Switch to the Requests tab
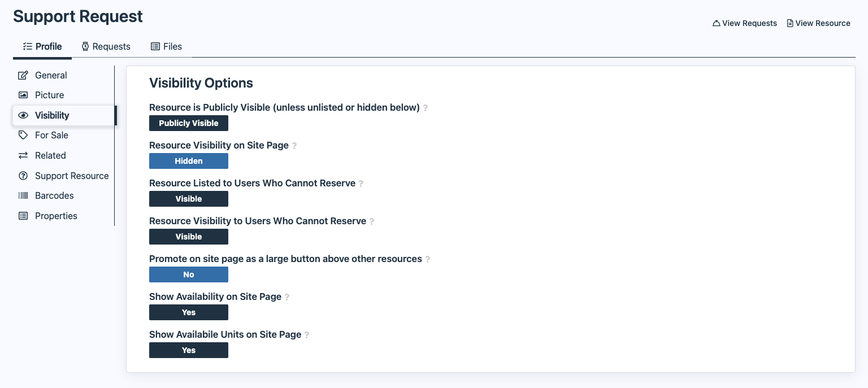Image resolution: width=868 pixels, height=388 pixels. (x=106, y=46)
